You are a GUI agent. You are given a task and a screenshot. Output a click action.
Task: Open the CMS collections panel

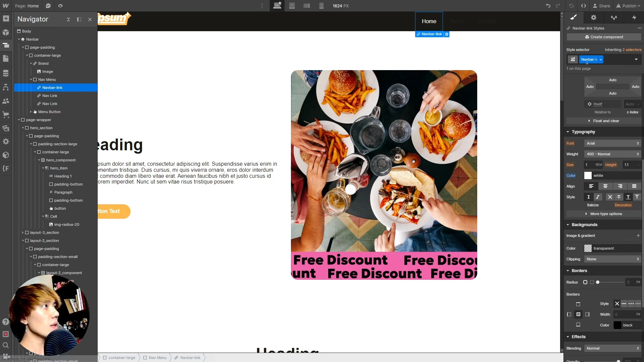6,73
